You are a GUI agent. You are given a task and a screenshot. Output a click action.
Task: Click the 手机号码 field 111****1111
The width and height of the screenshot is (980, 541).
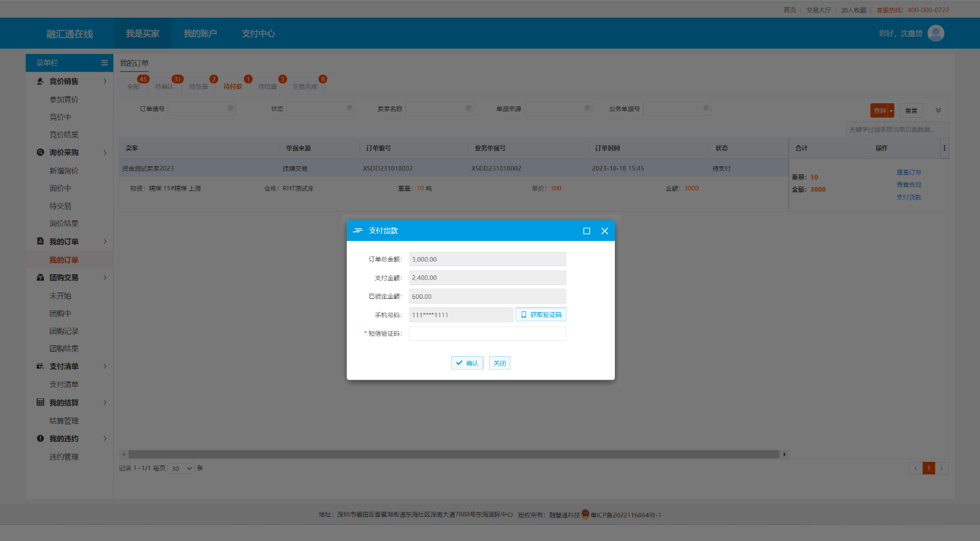tap(461, 315)
